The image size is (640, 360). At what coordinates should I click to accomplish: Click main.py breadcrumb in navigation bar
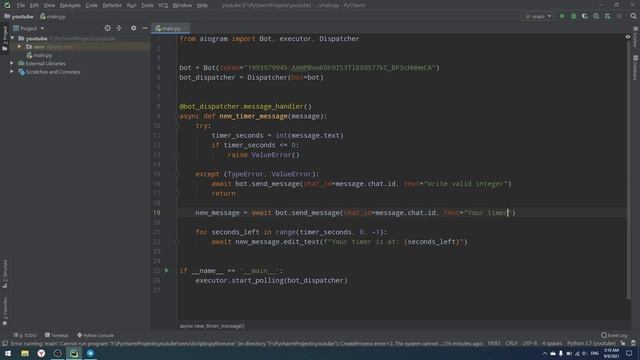tap(53, 17)
